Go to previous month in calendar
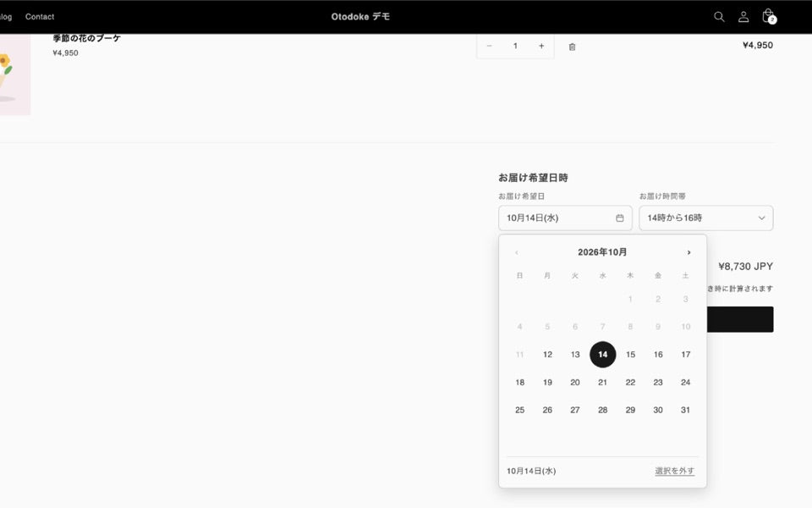The height and width of the screenshot is (508, 812). click(x=516, y=252)
